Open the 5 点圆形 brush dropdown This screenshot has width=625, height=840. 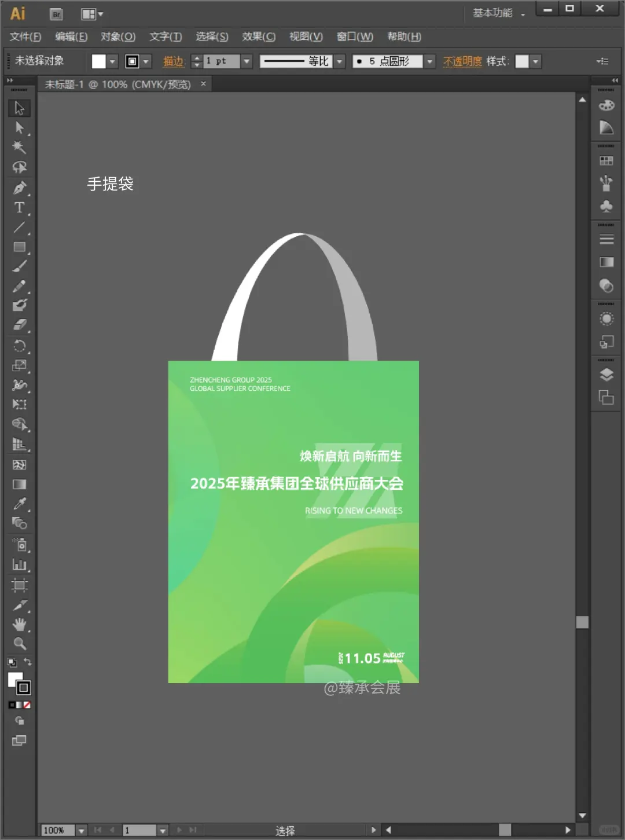429,61
